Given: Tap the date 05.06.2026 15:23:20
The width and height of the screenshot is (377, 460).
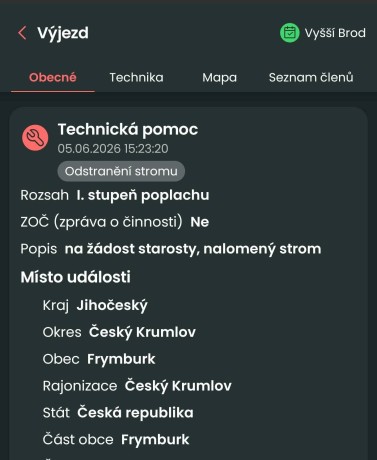Looking at the screenshot, I should pos(113,148).
